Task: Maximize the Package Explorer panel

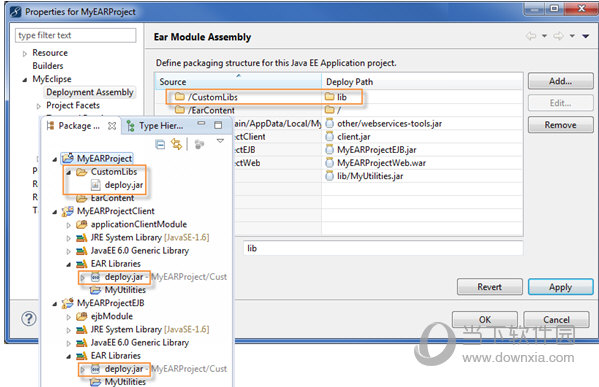Action: 218,125
